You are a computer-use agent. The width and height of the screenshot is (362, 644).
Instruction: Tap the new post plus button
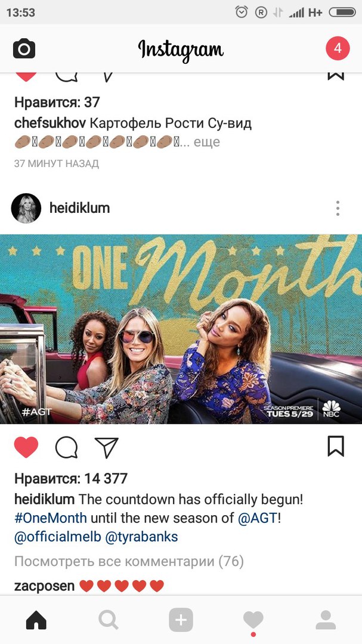(x=181, y=620)
